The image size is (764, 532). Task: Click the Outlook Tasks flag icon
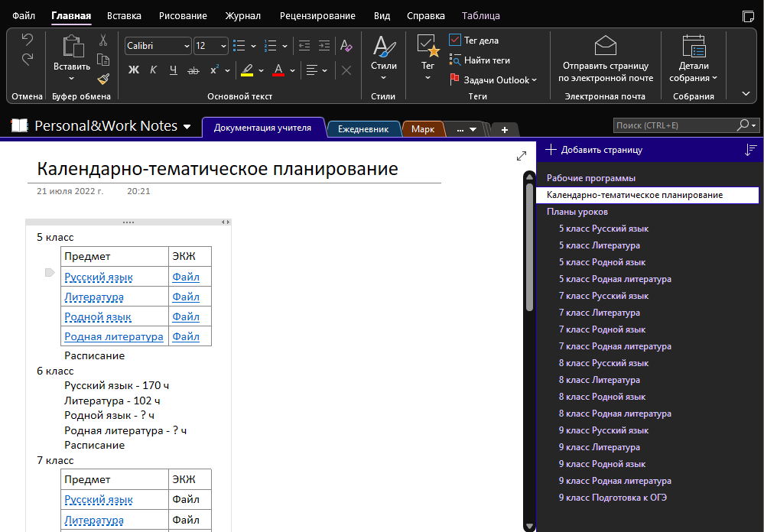pyautogui.click(x=454, y=79)
